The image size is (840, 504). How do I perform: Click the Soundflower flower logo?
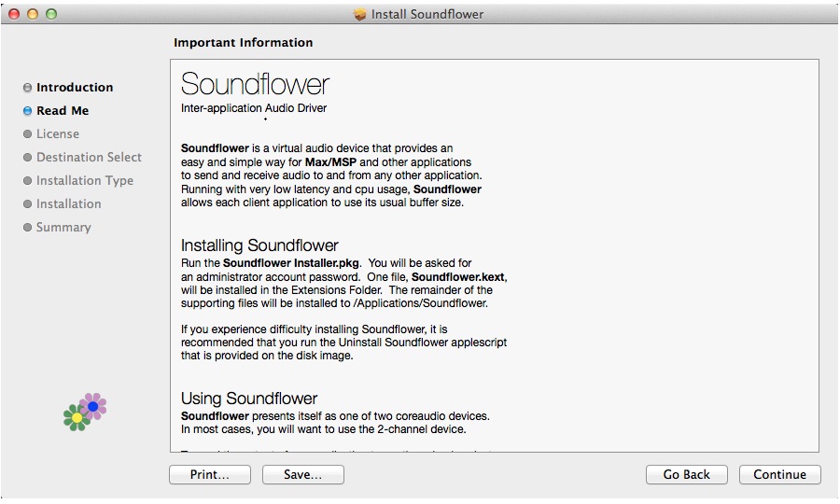click(85, 412)
